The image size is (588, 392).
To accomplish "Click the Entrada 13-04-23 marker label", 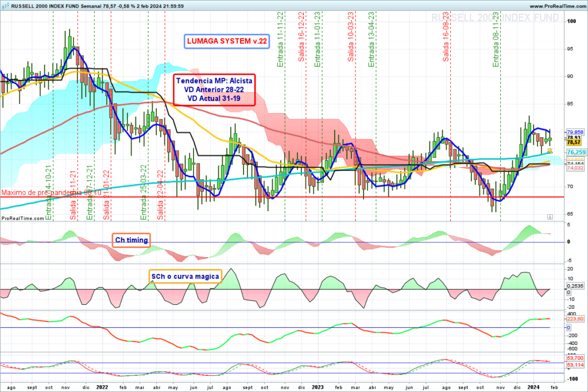I will point(372,40).
